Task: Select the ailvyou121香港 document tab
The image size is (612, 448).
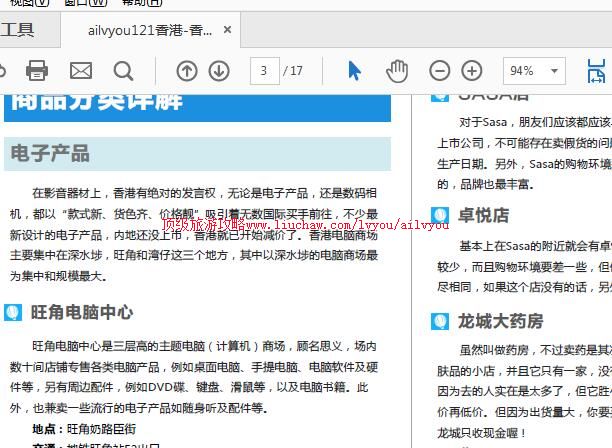Action: tap(150, 30)
